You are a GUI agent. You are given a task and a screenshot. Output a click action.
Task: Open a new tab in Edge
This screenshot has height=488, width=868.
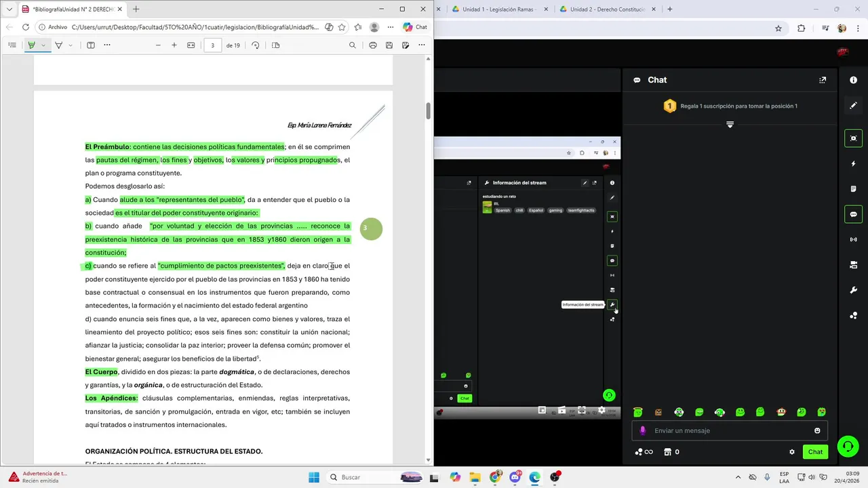[136, 9]
